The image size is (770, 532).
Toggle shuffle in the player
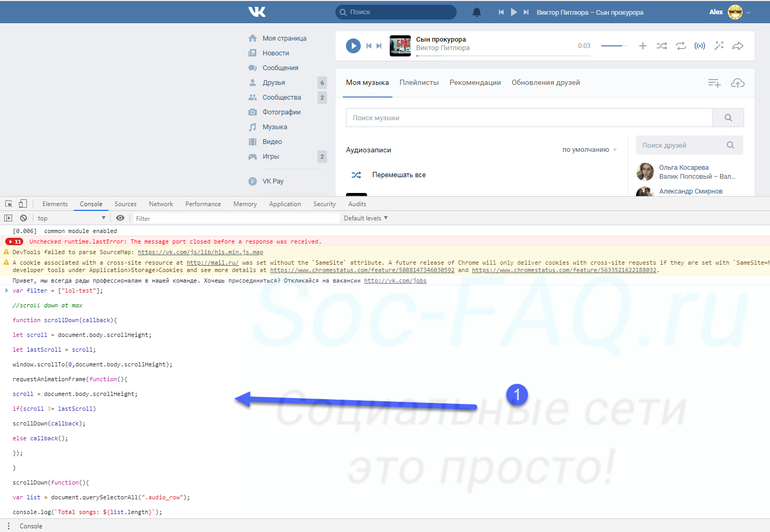662,46
